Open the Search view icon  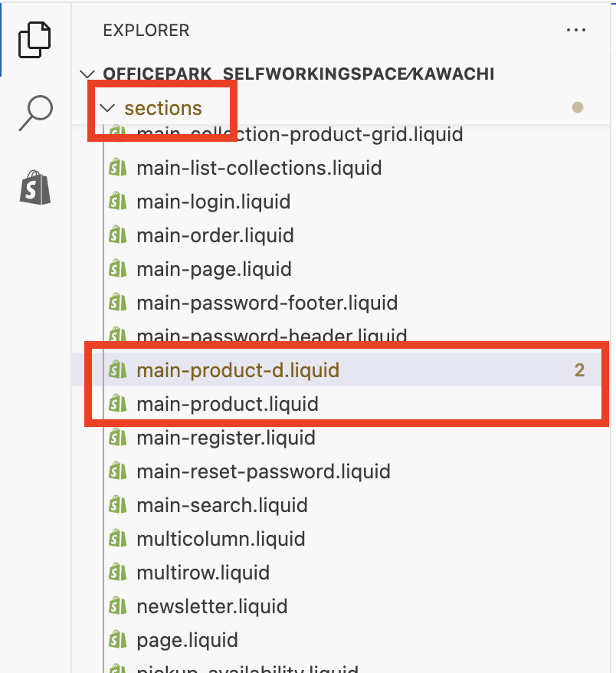click(35, 112)
